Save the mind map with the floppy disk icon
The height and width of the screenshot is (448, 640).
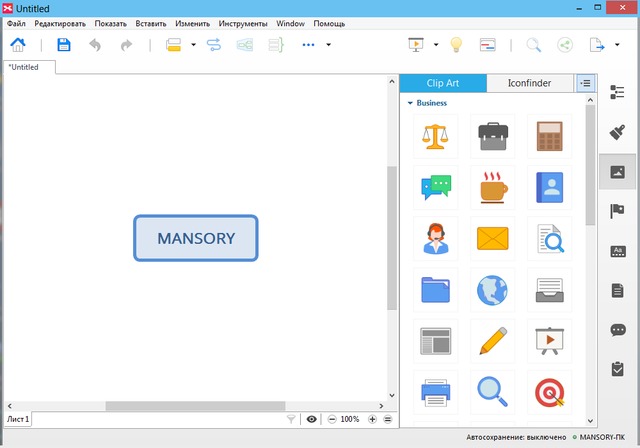click(64, 45)
